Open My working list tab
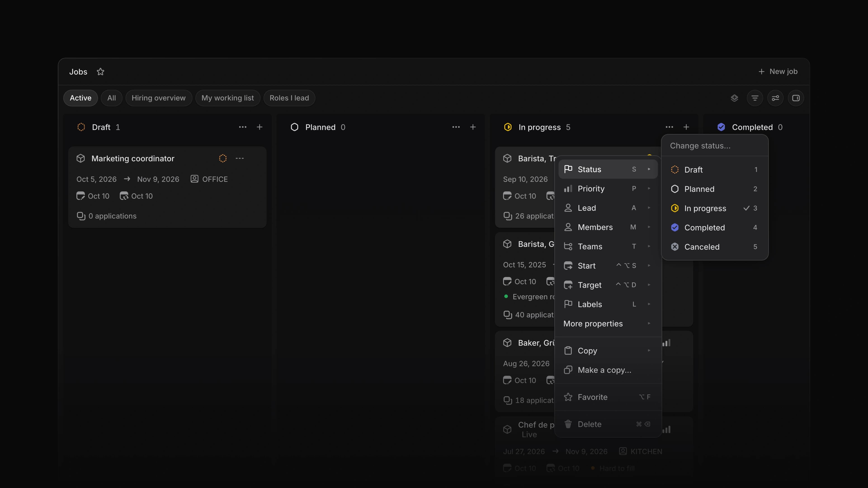The height and width of the screenshot is (488, 868). tap(227, 98)
